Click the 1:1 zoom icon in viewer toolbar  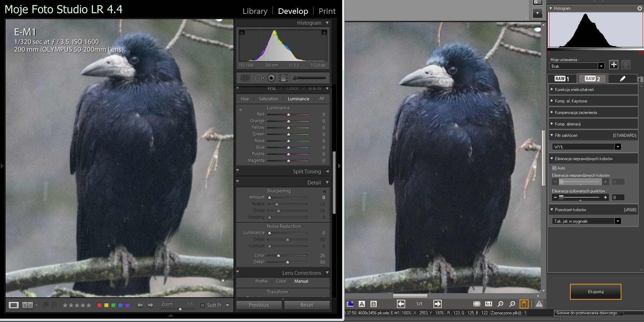tap(488, 304)
